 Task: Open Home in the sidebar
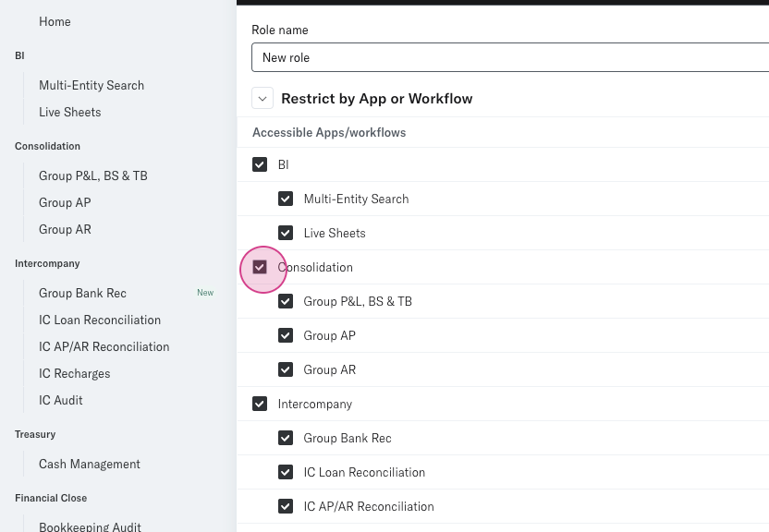point(55,21)
